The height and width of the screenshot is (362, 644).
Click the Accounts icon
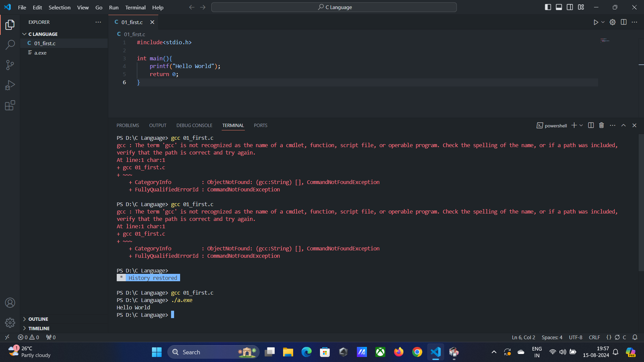tap(10, 303)
